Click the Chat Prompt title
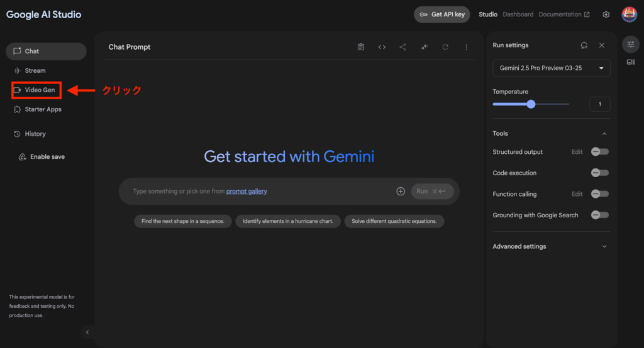 pos(130,46)
